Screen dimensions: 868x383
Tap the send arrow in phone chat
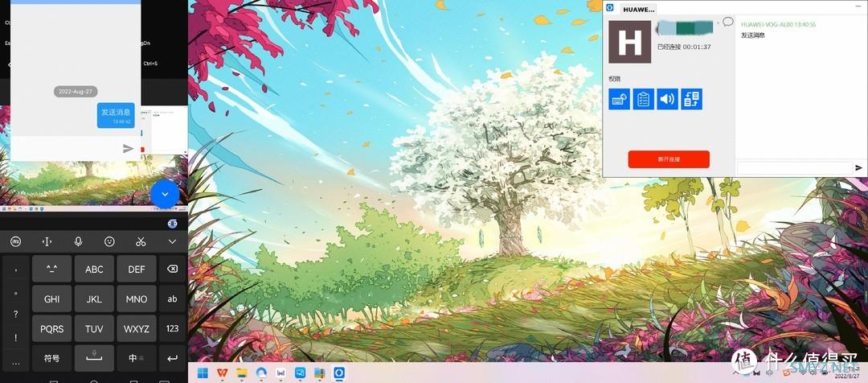click(128, 149)
